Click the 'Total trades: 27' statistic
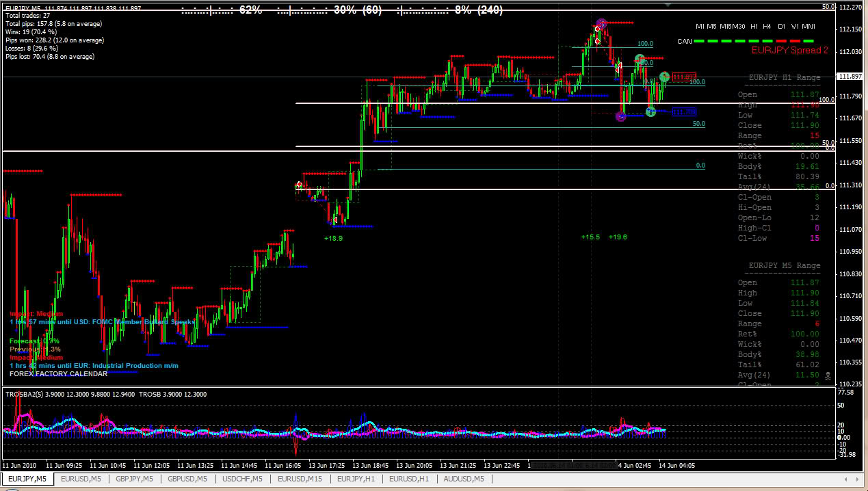868x491 pixels. click(x=27, y=15)
